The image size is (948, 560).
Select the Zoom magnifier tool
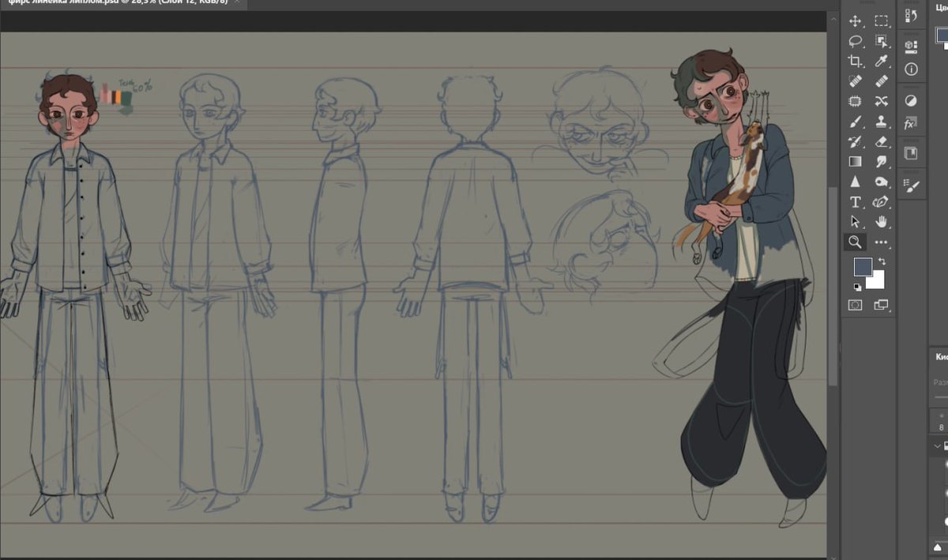click(855, 242)
